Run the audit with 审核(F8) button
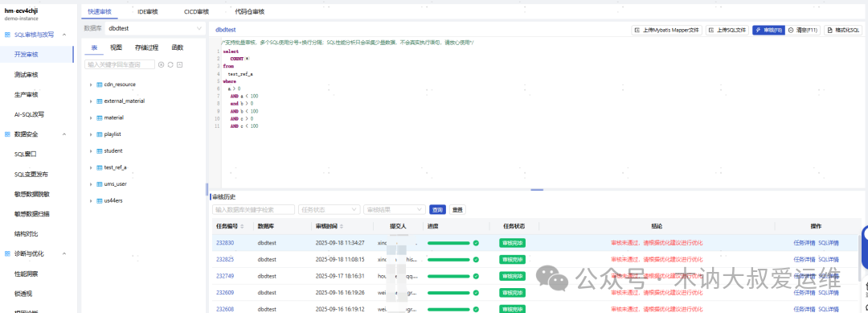This screenshot has width=868, height=313. [768, 31]
